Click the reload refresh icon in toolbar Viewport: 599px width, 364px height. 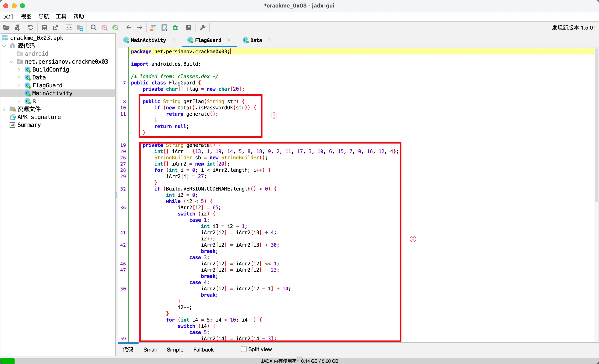(x=31, y=28)
